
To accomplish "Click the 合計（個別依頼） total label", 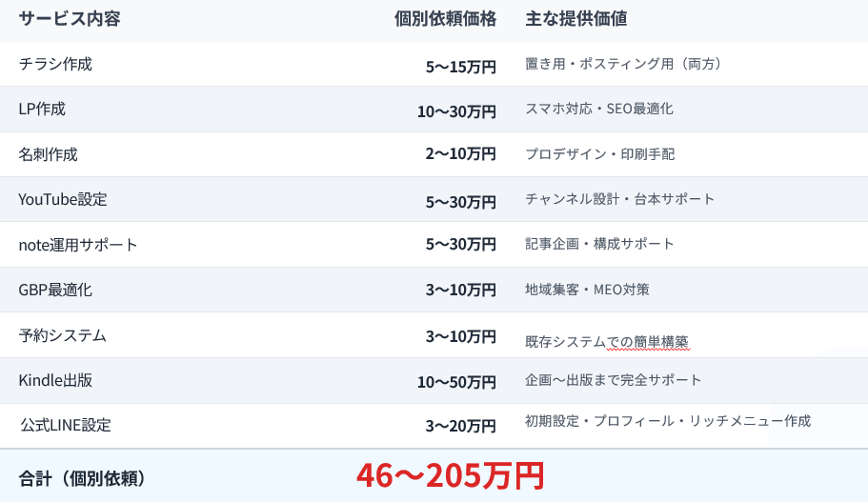I will 82,477.
